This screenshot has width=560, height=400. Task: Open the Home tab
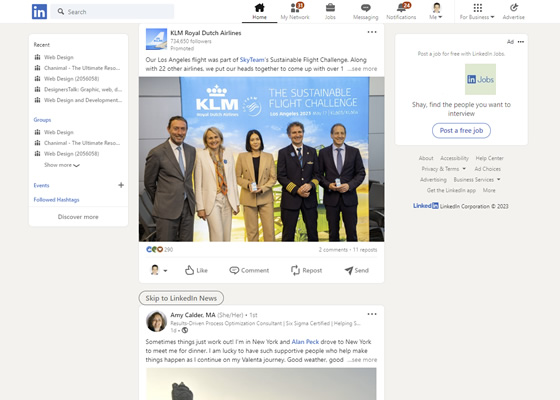[x=259, y=11]
